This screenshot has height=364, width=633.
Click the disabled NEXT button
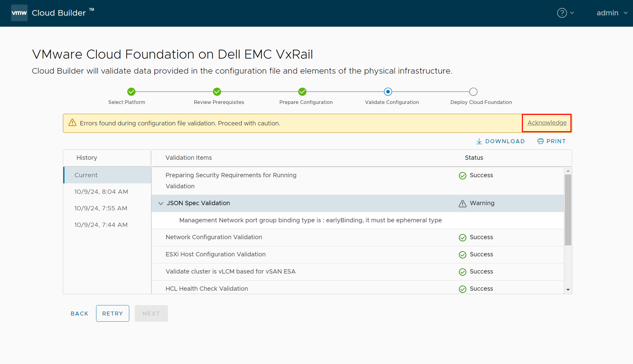click(x=151, y=314)
